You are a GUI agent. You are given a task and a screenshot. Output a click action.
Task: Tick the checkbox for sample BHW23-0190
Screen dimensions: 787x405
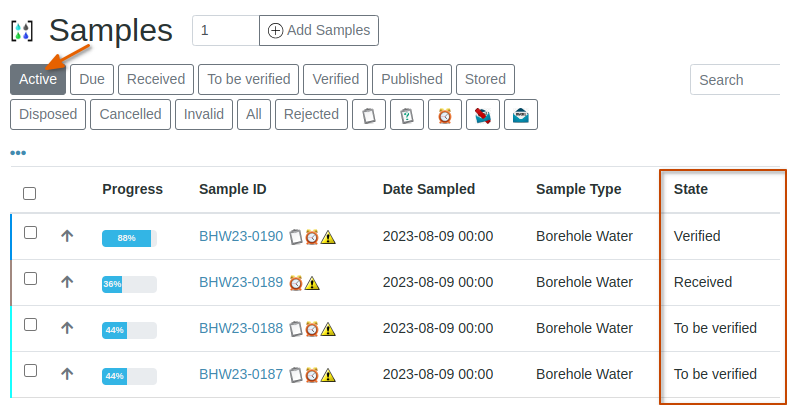(x=30, y=233)
